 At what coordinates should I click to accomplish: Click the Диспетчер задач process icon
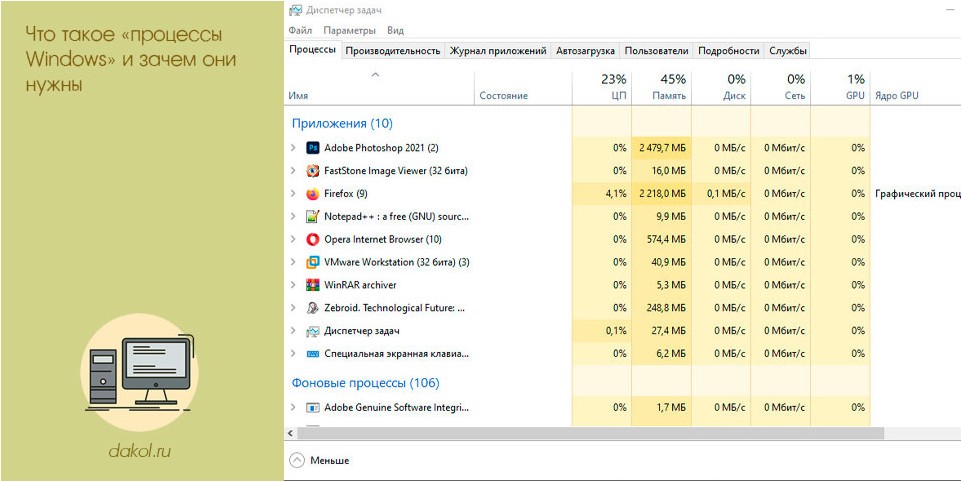tap(313, 331)
